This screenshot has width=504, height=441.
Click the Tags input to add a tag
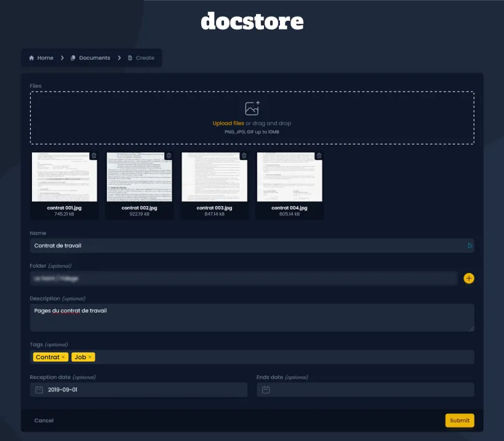246,357
